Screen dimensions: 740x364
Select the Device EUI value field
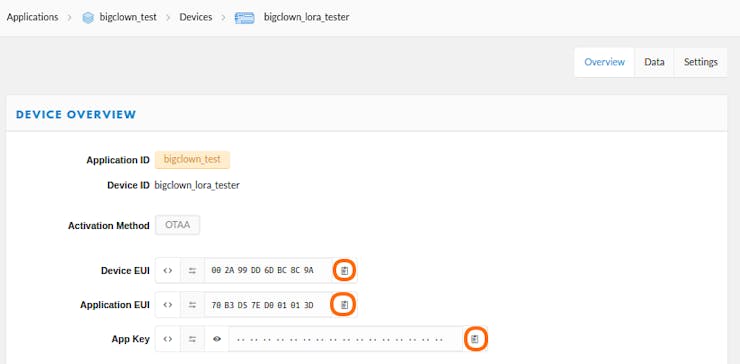click(x=269, y=271)
